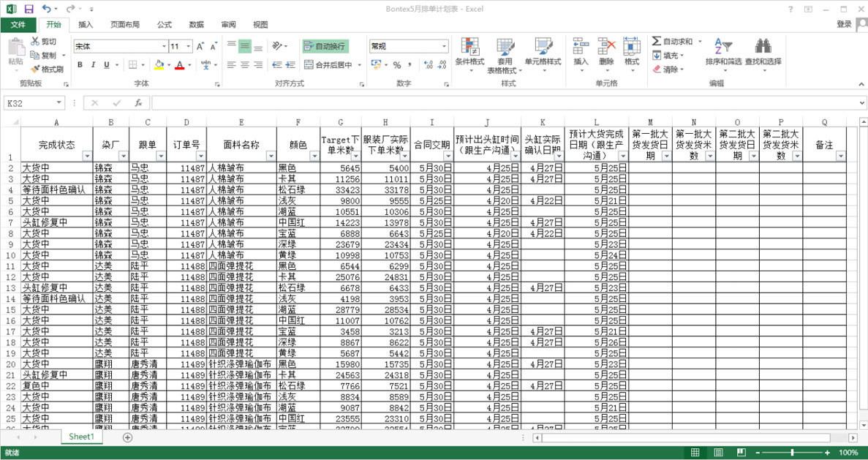Switch to Normal view in status bar
The image size is (868, 460).
695,453
